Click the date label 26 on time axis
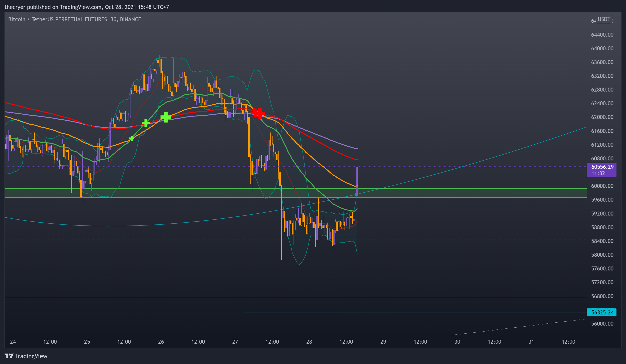Viewport: 626px width, 364px height. click(161, 342)
